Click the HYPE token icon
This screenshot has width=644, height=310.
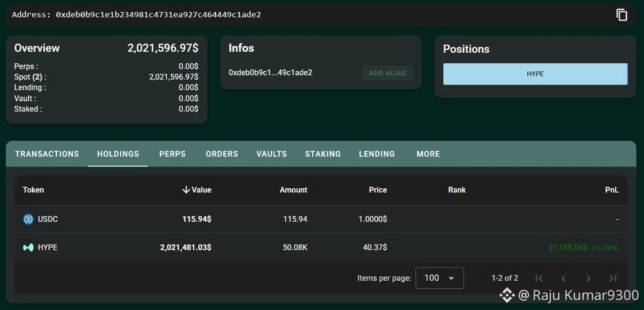(x=28, y=247)
